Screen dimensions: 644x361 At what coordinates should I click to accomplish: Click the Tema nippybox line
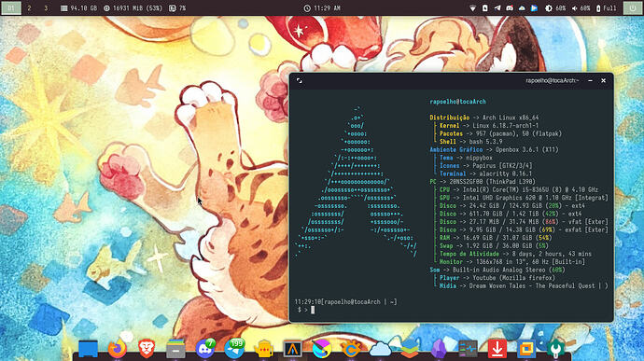pos(466,158)
